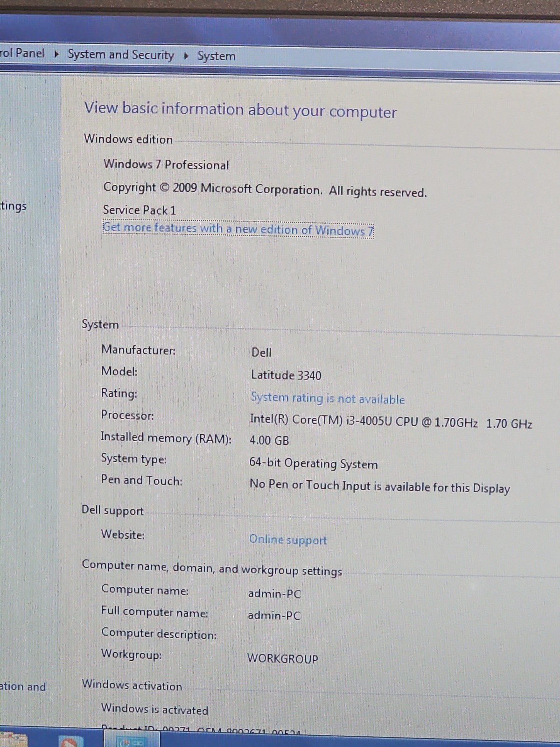
Task: Select the Intel Core i3-4005U processor value
Action: coord(391,421)
